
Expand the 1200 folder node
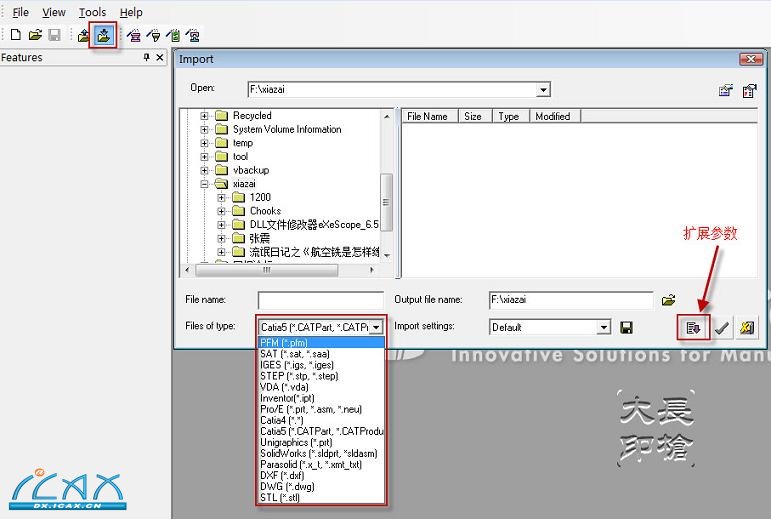(x=221, y=198)
